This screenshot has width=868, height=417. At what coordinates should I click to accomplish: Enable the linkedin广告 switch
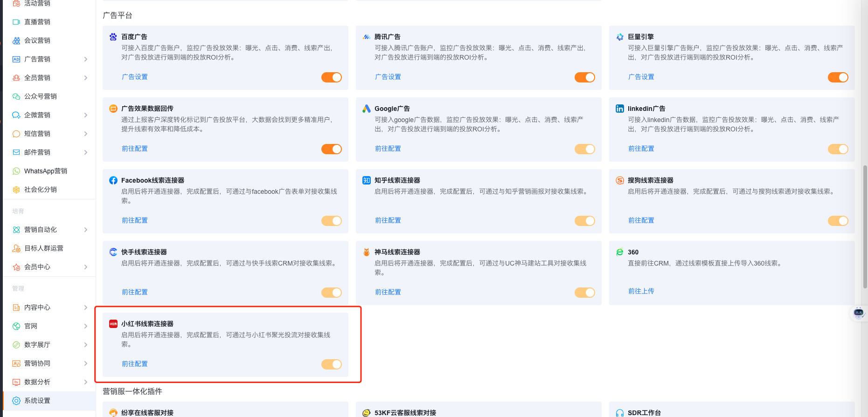[838, 149]
